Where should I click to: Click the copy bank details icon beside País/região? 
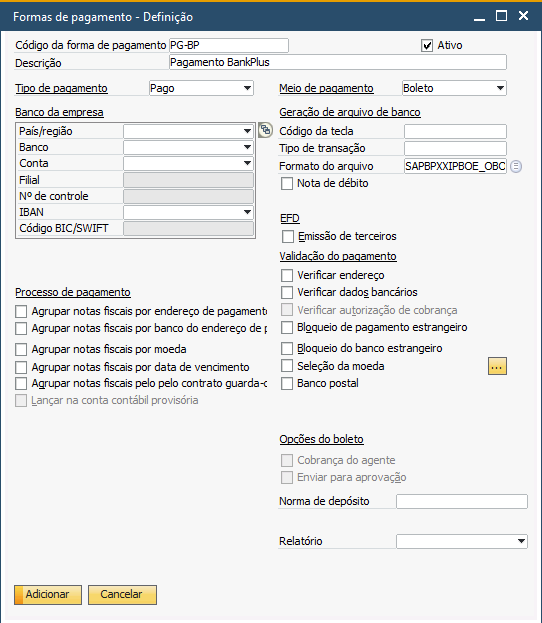265,130
